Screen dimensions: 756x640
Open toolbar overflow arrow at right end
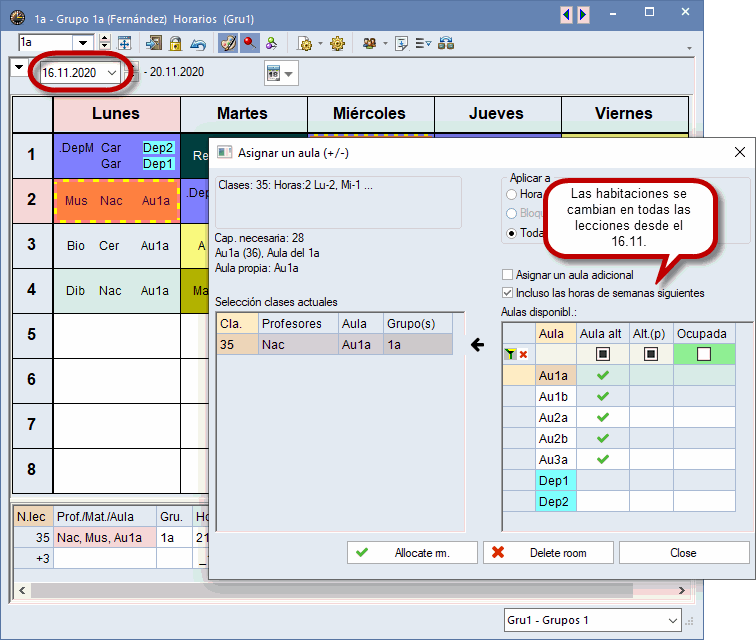pos(689,48)
